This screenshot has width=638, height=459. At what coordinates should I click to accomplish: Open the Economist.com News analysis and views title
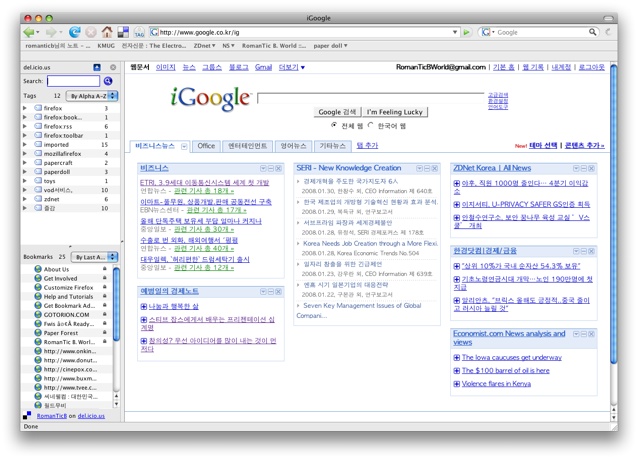click(509, 338)
